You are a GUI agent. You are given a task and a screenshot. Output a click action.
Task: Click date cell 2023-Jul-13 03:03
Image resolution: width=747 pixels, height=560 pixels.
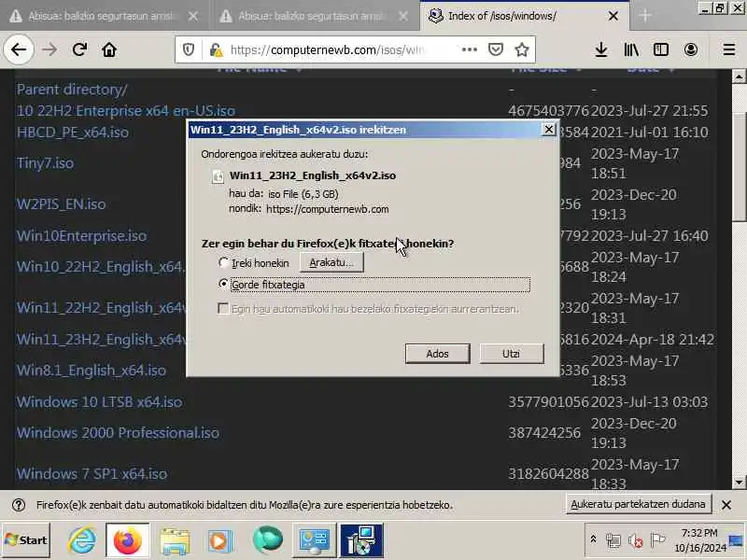click(649, 402)
